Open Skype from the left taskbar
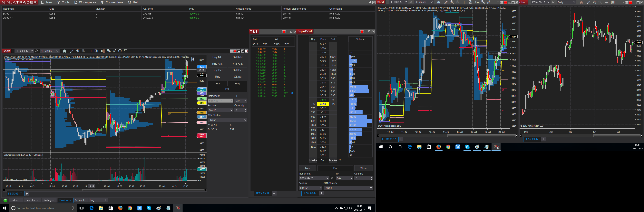 click(x=149, y=208)
